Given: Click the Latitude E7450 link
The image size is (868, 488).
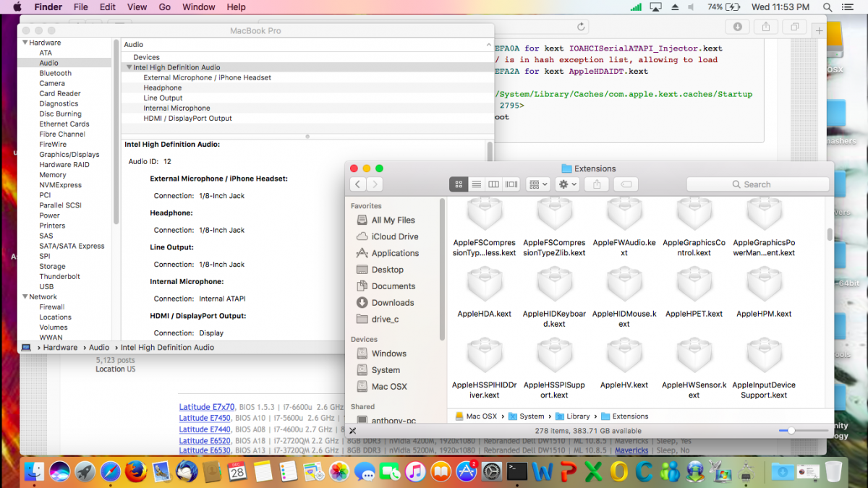Looking at the screenshot, I should point(205,418).
